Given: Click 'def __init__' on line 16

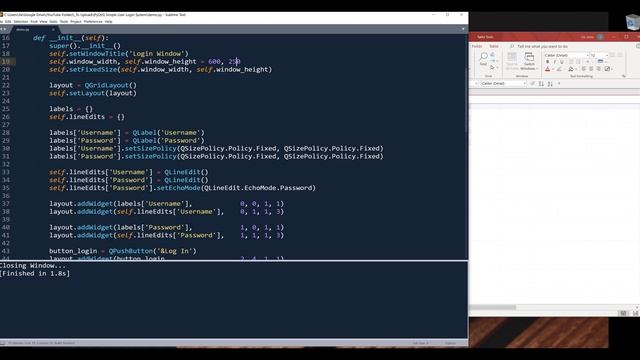Looking at the screenshot, I should [58, 38].
